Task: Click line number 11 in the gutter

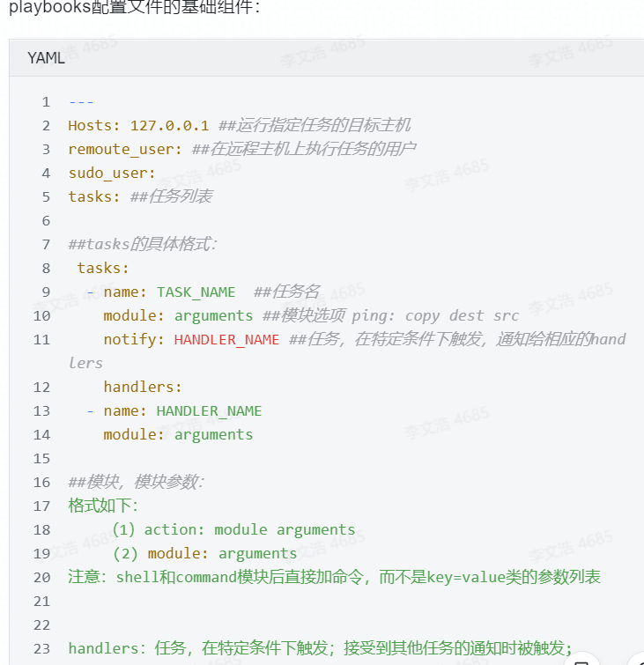Action: click(x=41, y=339)
